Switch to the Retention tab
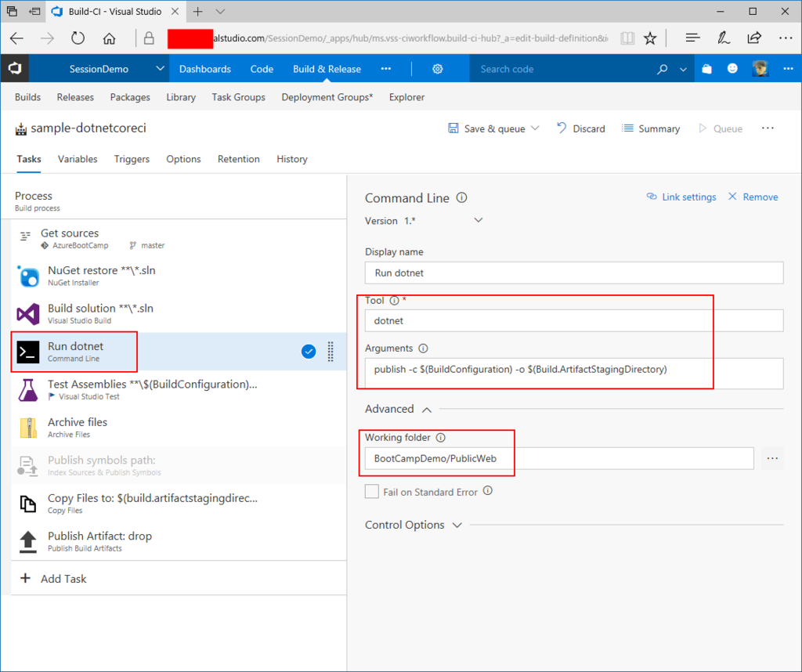 click(x=238, y=159)
